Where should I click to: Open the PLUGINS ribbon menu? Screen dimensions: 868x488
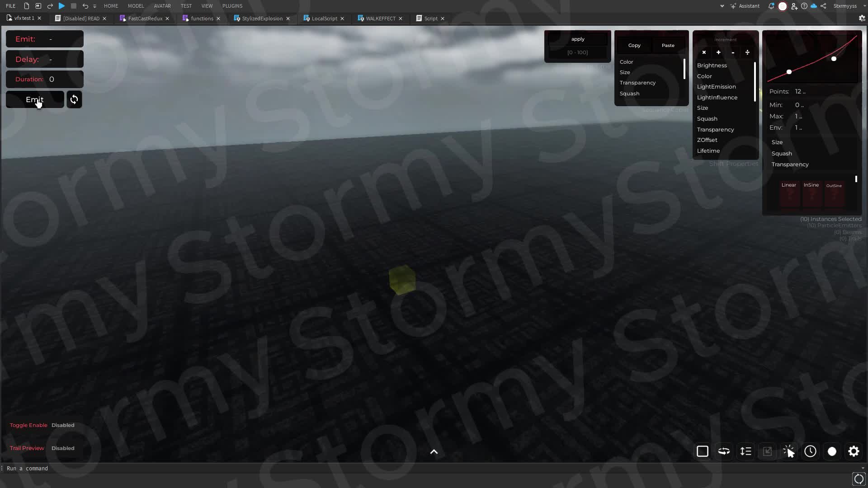click(x=232, y=6)
